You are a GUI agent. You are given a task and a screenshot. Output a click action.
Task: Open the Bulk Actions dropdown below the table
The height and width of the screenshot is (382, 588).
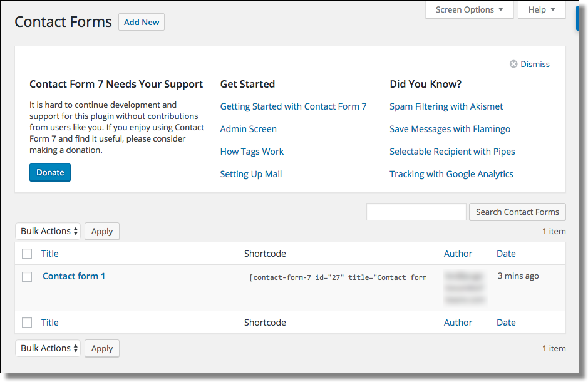(48, 348)
